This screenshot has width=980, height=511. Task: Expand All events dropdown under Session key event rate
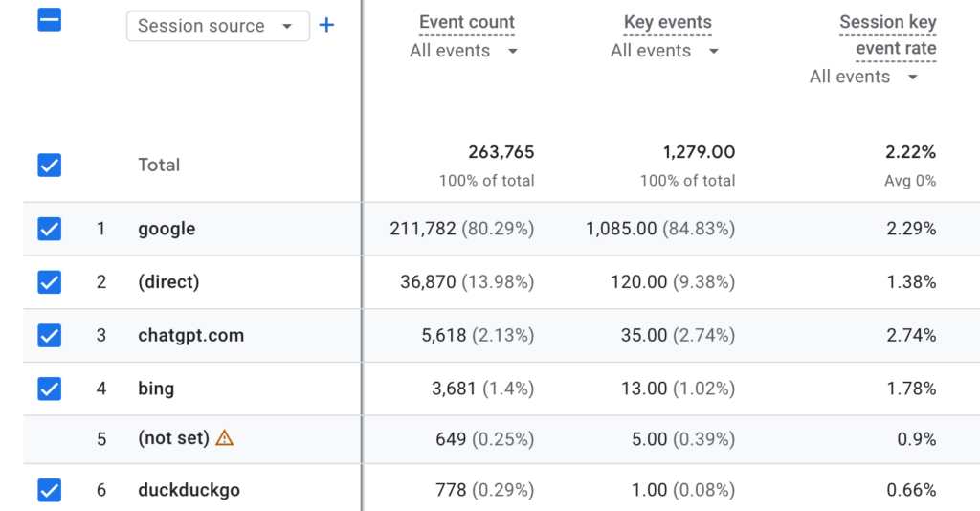(x=864, y=77)
